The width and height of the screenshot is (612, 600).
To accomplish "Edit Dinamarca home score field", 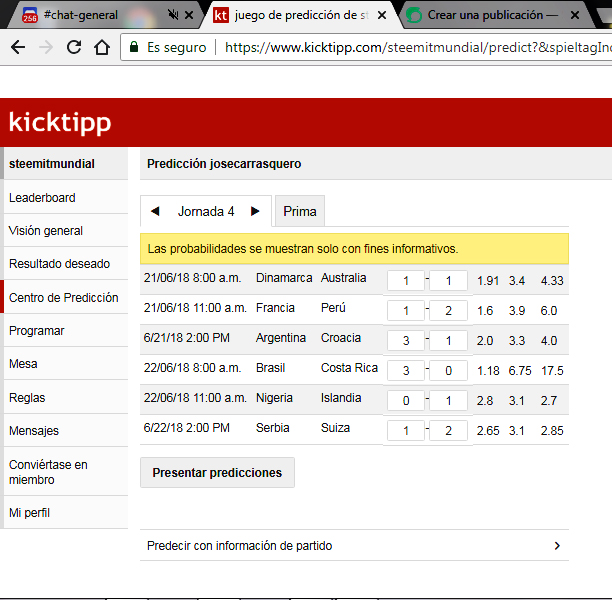I will coord(406,281).
